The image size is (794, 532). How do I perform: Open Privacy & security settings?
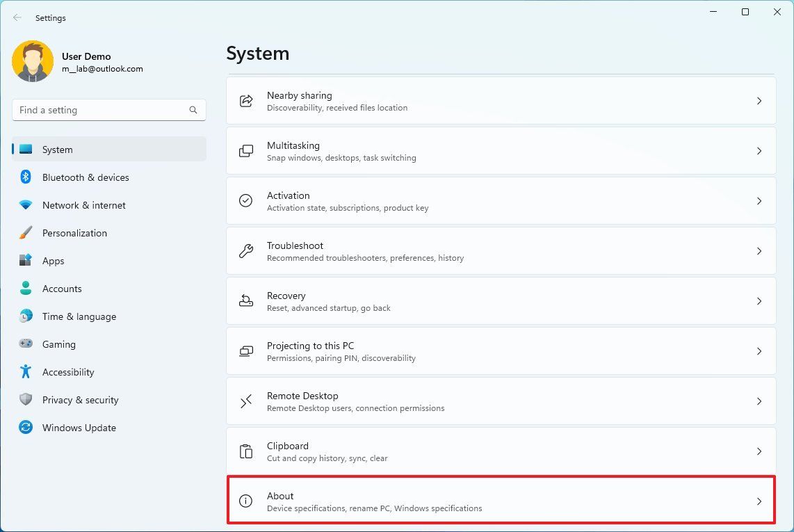click(x=80, y=400)
